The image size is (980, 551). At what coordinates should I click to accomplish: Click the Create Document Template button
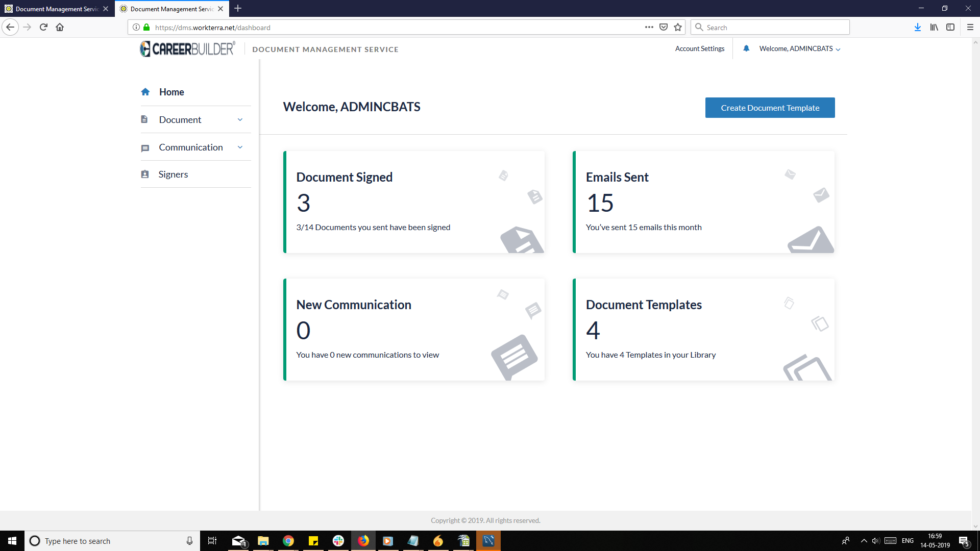[x=770, y=108]
